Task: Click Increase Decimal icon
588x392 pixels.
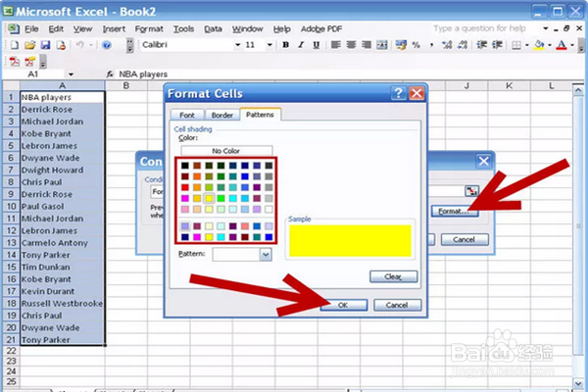Action: click(x=447, y=45)
